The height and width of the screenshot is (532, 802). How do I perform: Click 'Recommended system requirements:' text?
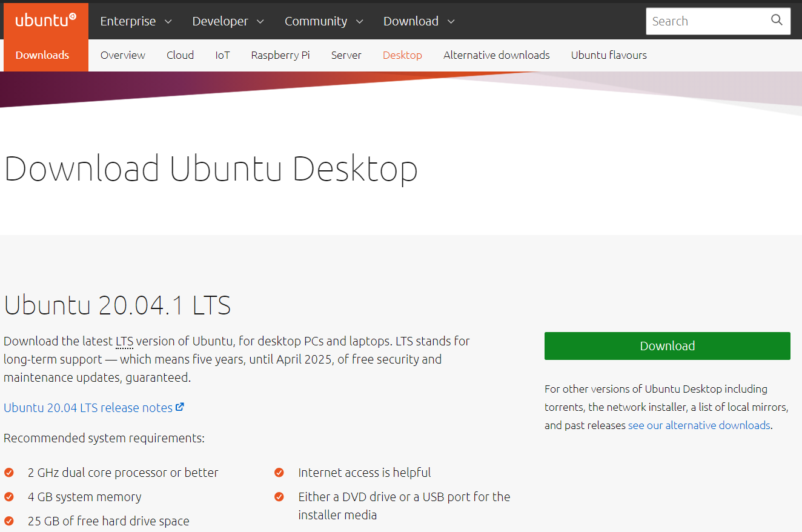(104, 438)
